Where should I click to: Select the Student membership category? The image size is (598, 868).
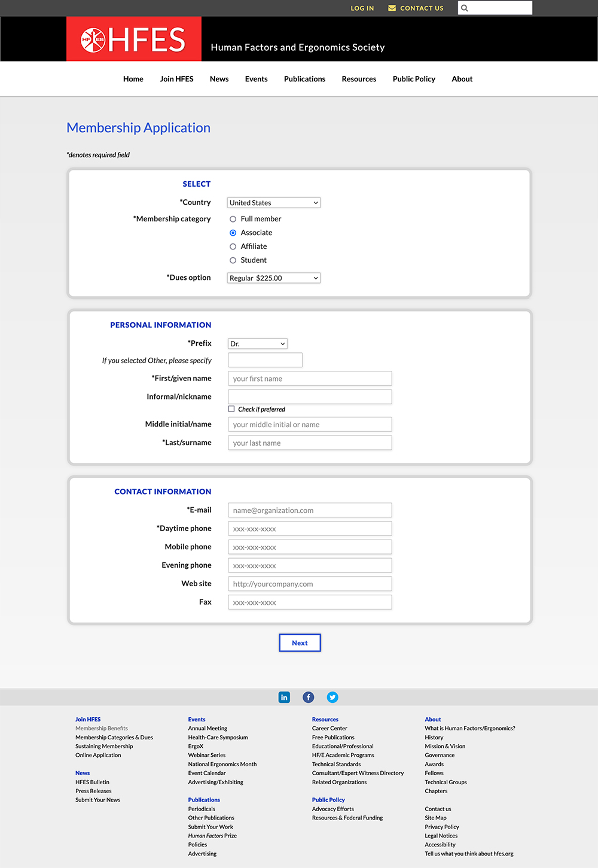click(x=233, y=260)
